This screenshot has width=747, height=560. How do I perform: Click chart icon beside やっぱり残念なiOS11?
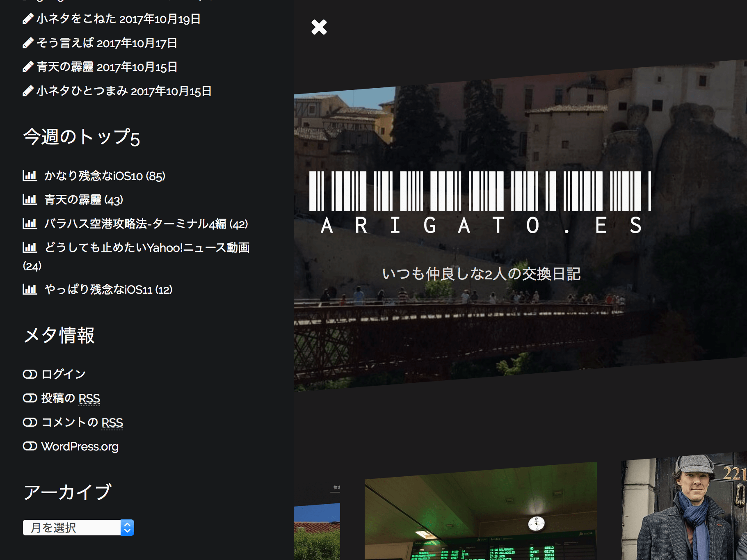pos(30,290)
